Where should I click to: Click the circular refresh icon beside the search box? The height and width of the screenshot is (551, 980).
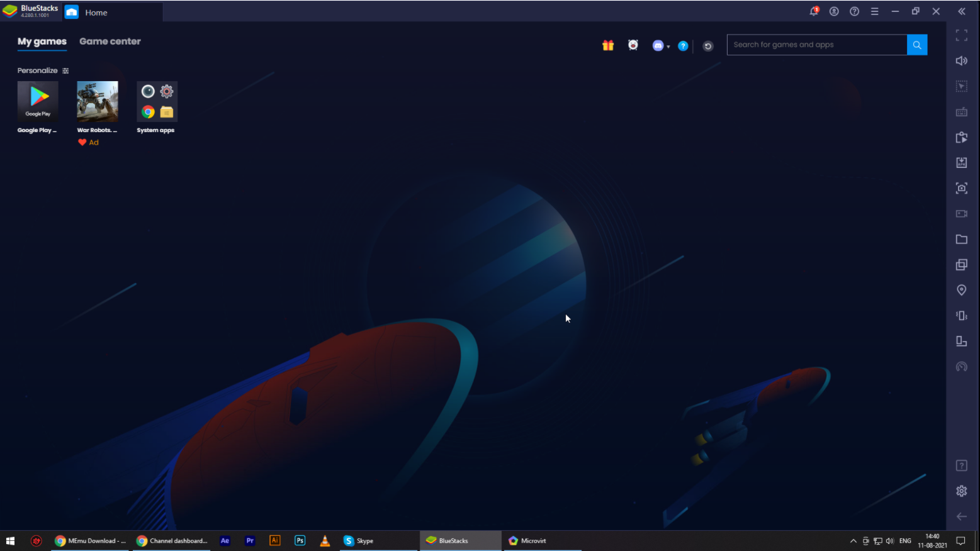click(x=707, y=46)
